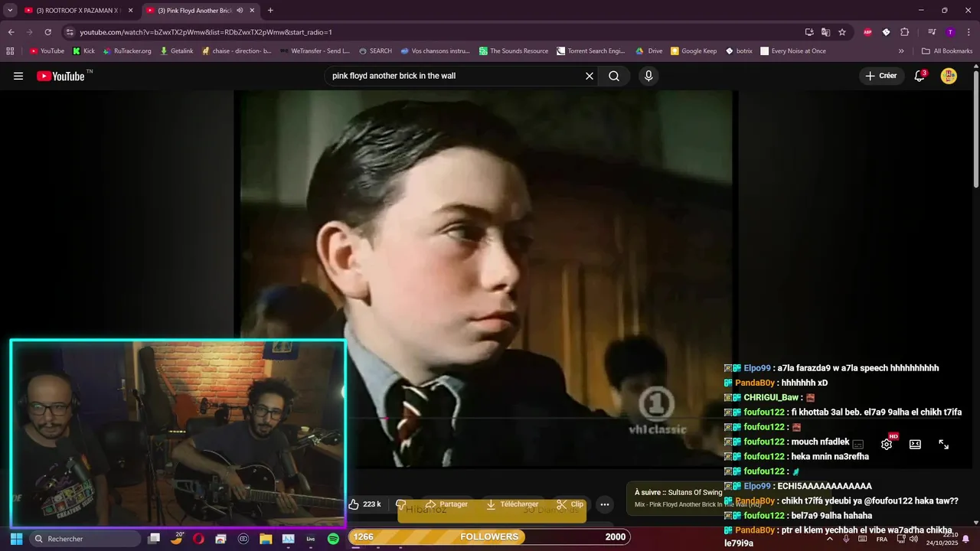Open the browser extensions puzzle icon
980x551 pixels.
[x=904, y=32]
